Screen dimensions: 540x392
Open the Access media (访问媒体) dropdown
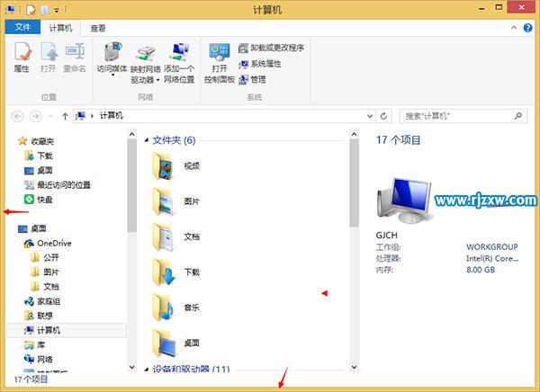(112, 59)
